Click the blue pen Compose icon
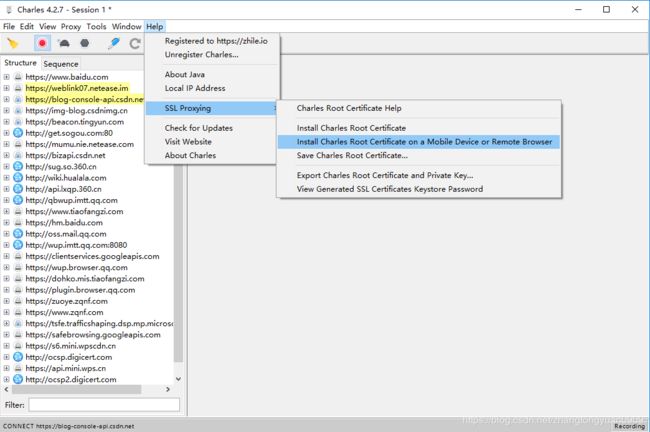Image resolution: width=650 pixels, height=432 pixels. point(114,43)
